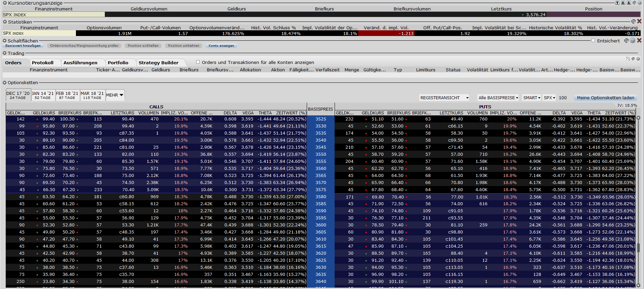Click the B icon in the Kursnotierungsanzeige header
The height and width of the screenshot is (289, 644).
tap(623, 3)
